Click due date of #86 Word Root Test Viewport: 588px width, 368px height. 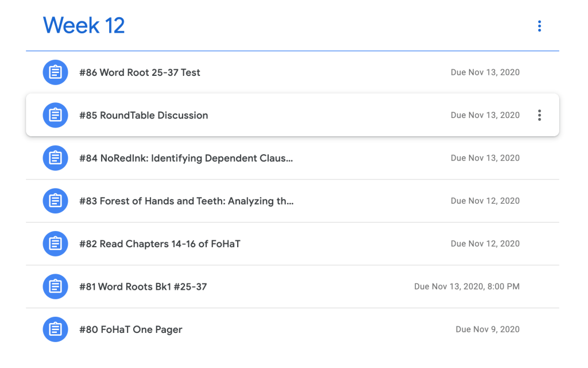485,72
